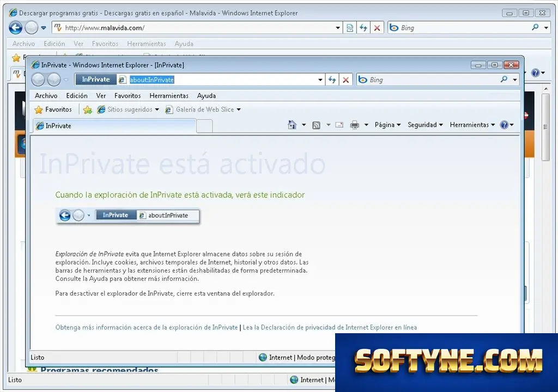Click the red Stop X in InPrivate window
Viewport: 558px width, 392px height.
click(345, 79)
